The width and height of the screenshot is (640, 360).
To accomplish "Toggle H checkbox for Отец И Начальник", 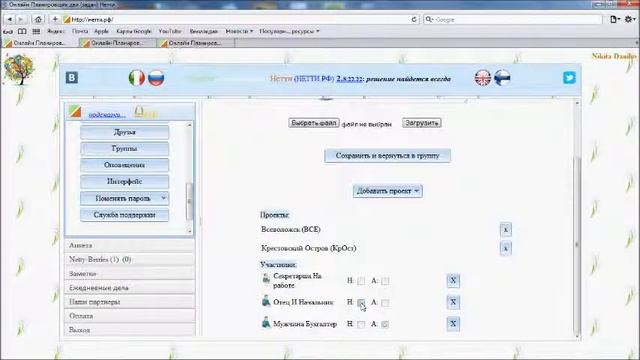I will [x=361, y=302].
